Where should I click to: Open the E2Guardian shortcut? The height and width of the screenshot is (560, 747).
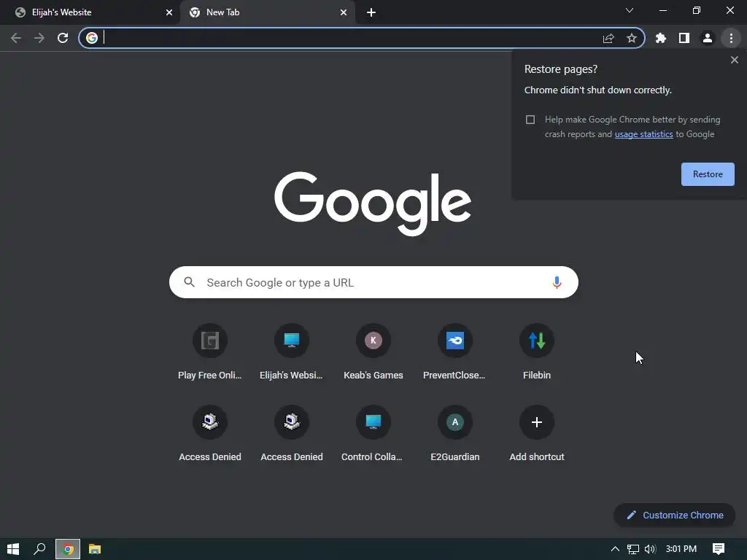(455, 435)
